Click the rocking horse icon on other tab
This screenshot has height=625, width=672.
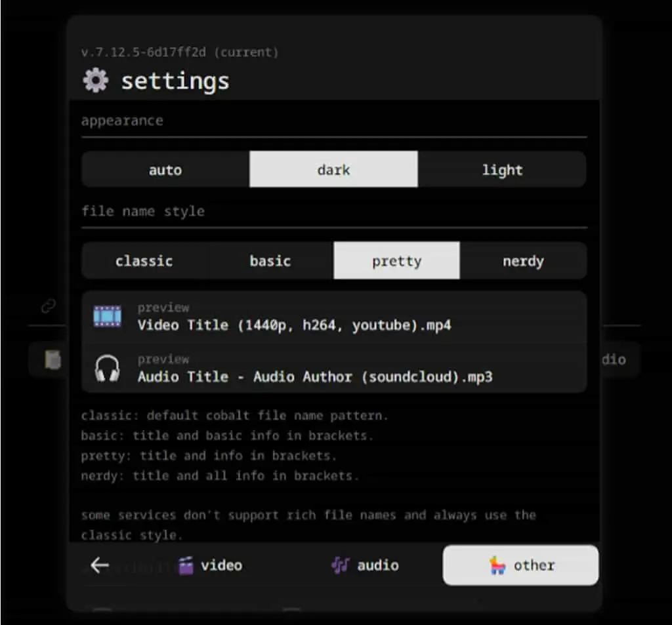click(497, 565)
